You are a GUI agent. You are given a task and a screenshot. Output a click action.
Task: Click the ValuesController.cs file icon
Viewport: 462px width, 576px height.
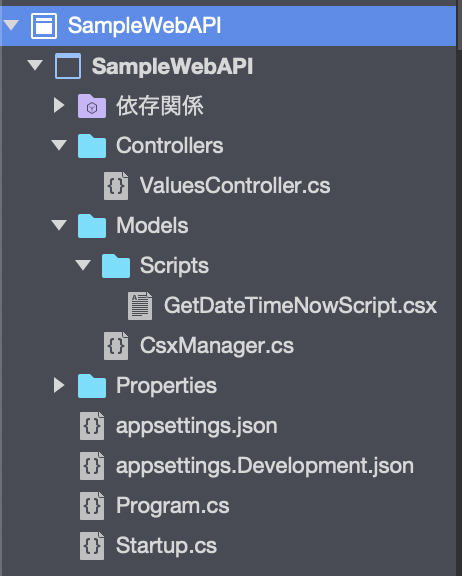pyautogui.click(x=116, y=186)
